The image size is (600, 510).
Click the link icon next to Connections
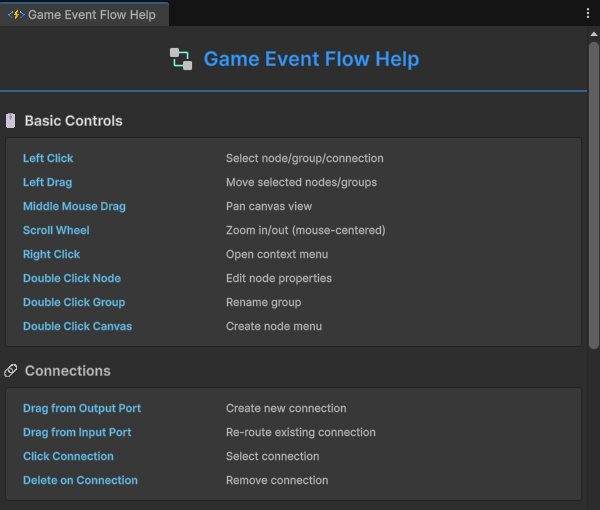11,371
